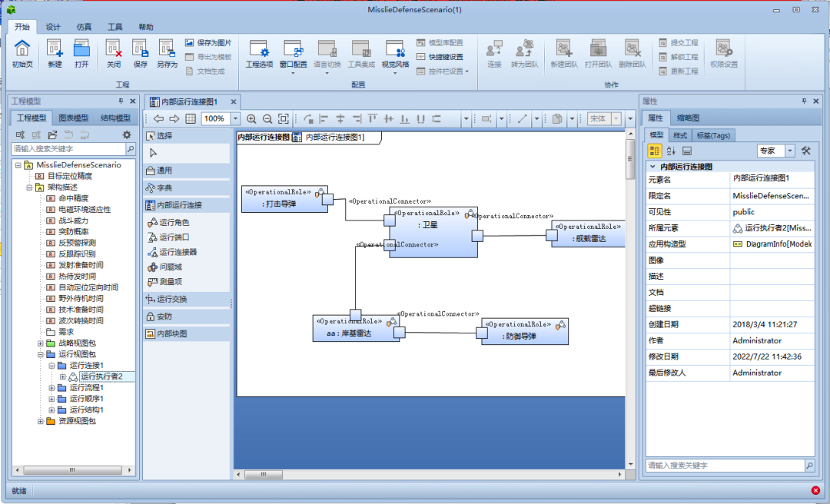Collapse the 运行视图包 tree node

point(41,354)
